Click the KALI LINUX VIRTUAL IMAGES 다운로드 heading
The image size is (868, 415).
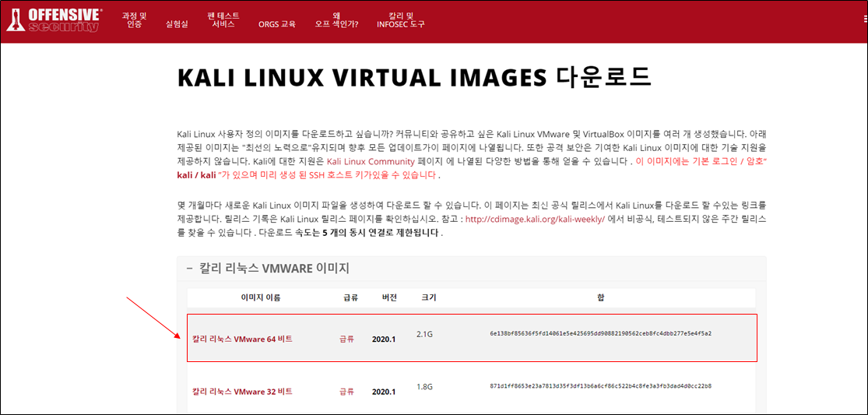click(x=415, y=79)
